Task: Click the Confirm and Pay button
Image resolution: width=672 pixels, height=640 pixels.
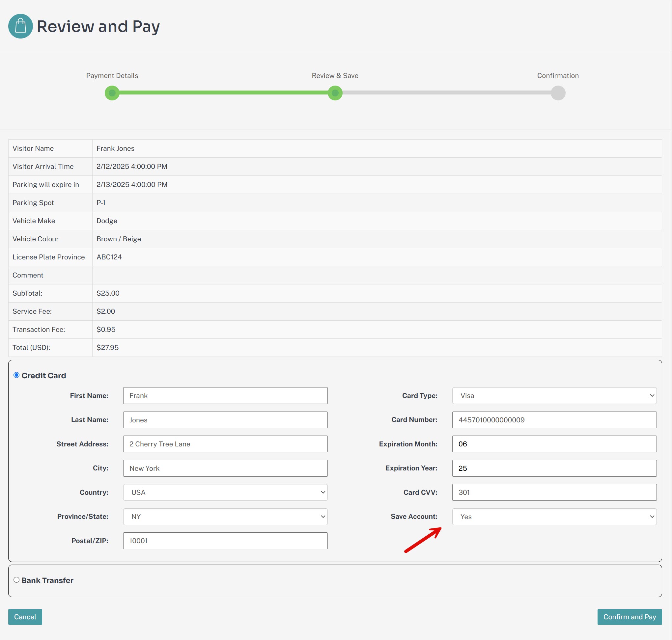Action: [x=629, y=616]
